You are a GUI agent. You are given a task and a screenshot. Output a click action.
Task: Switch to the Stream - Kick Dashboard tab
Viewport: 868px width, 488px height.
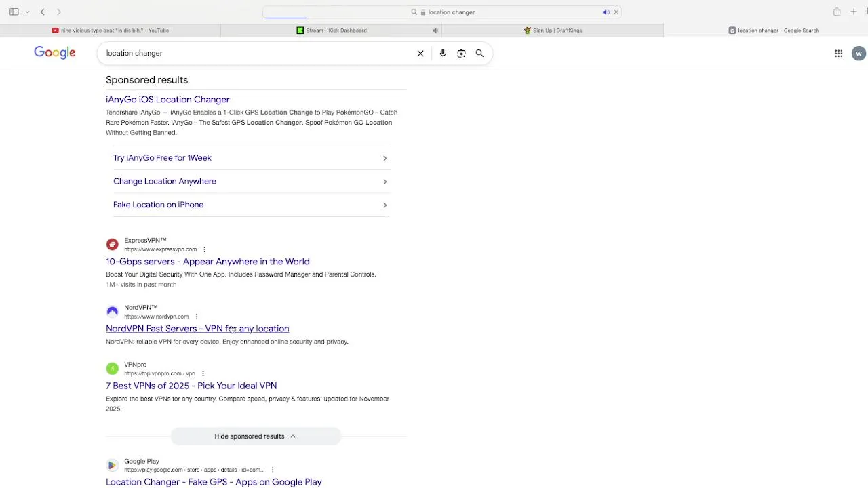click(332, 30)
